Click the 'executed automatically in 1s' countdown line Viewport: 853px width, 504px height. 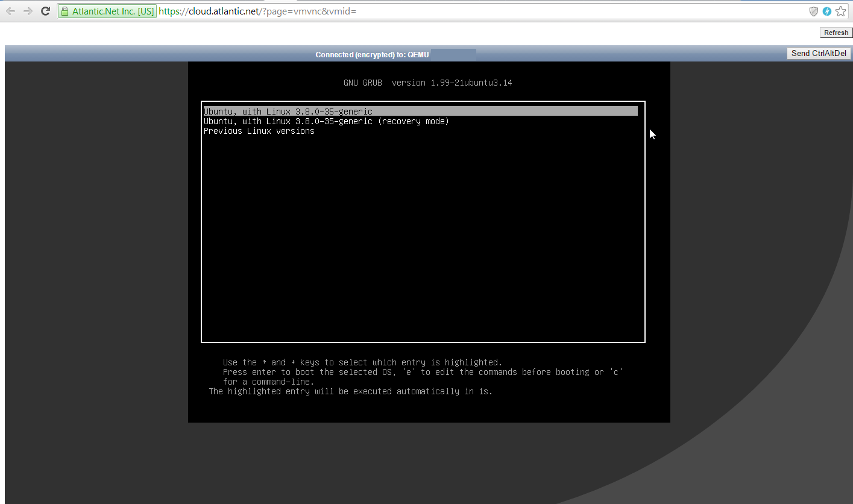(x=351, y=391)
